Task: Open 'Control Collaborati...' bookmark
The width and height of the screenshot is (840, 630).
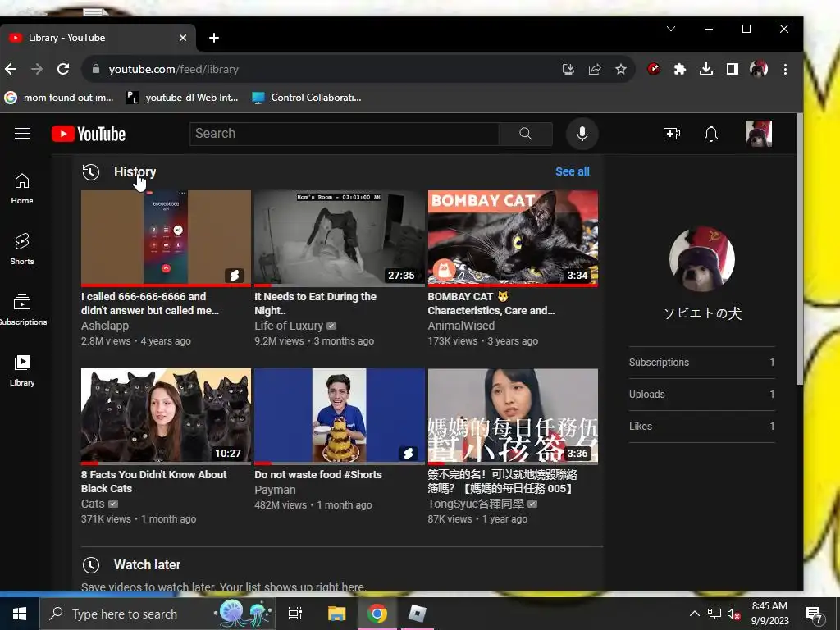Action: point(307,98)
